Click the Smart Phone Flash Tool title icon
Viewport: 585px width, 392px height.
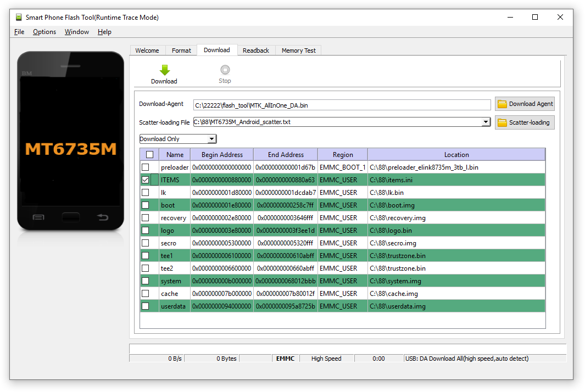click(x=19, y=17)
